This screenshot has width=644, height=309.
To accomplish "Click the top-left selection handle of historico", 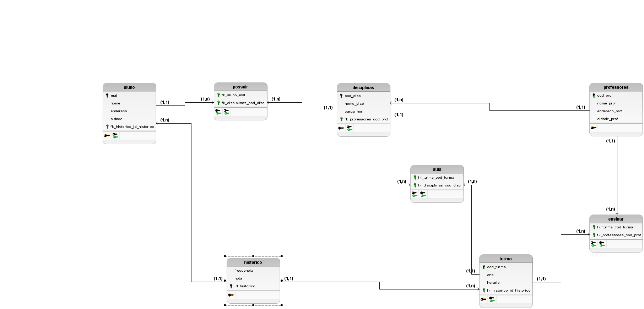I will coord(225,256).
